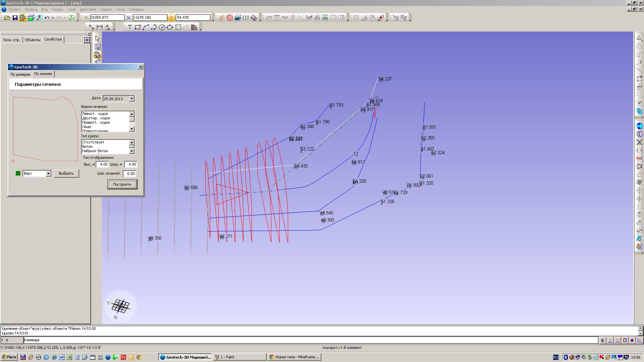Toggle the highlighted Z coordinate lock button
Screen dimensions: 644x362
171,18
